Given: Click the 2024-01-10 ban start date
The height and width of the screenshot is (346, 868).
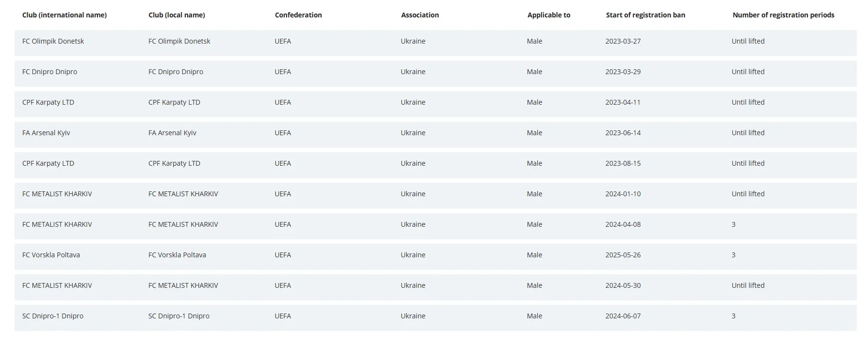Looking at the screenshot, I should [x=623, y=194].
